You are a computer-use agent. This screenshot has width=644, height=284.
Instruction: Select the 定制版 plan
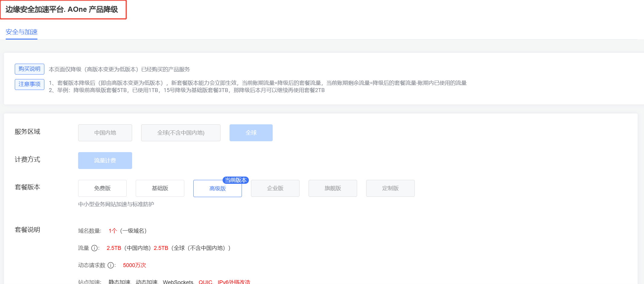[390, 188]
